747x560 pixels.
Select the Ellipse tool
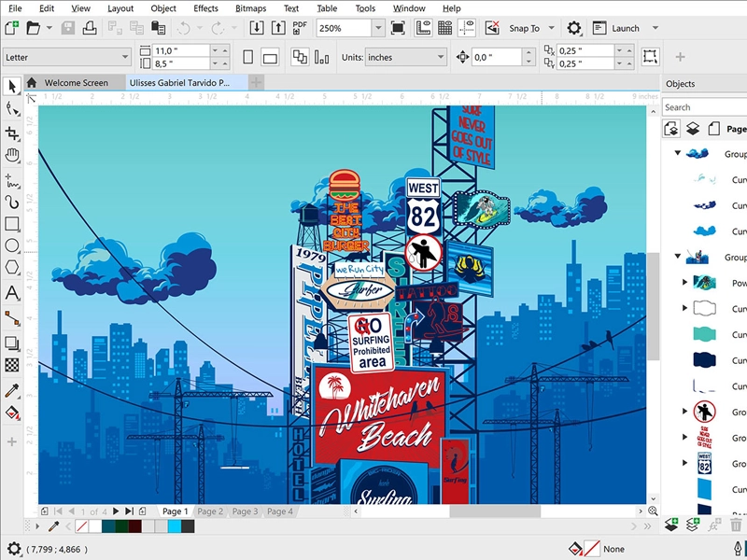pyautogui.click(x=12, y=245)
